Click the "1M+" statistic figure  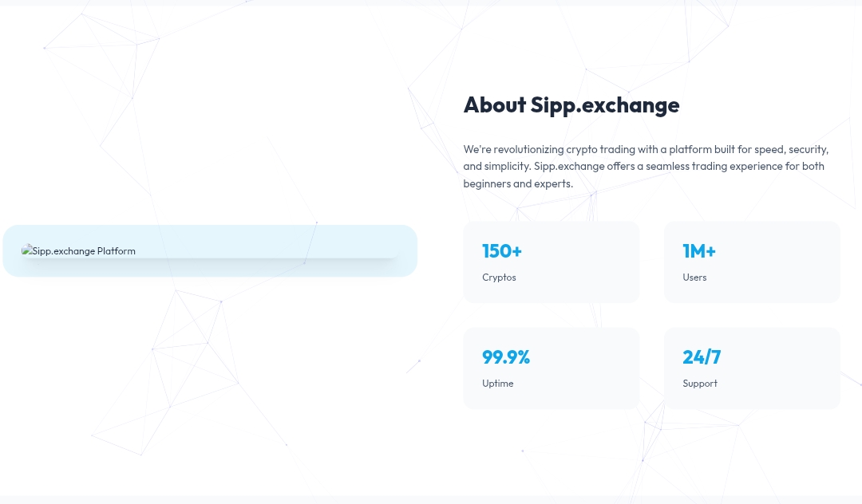pos(699,251)
